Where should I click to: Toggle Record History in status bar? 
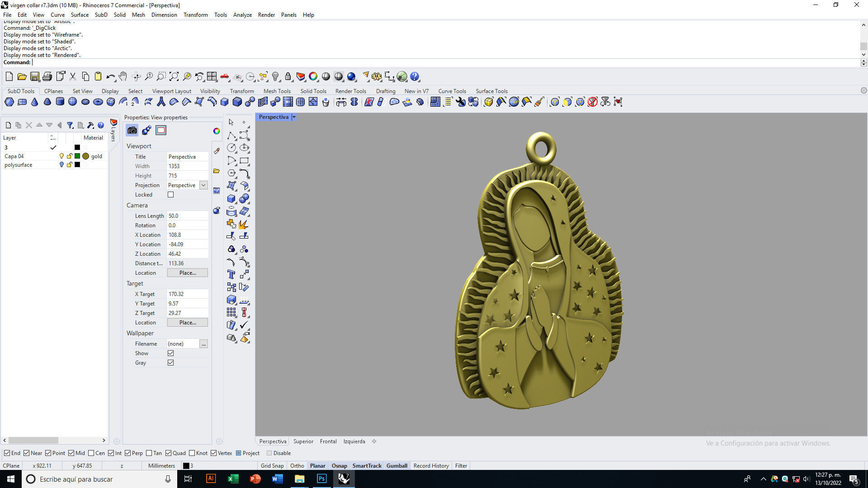point(431,466)
